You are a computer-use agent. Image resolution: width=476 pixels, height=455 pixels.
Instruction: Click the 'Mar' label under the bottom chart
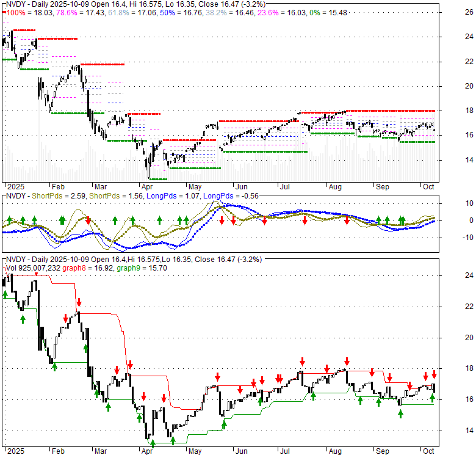[101, 451]
